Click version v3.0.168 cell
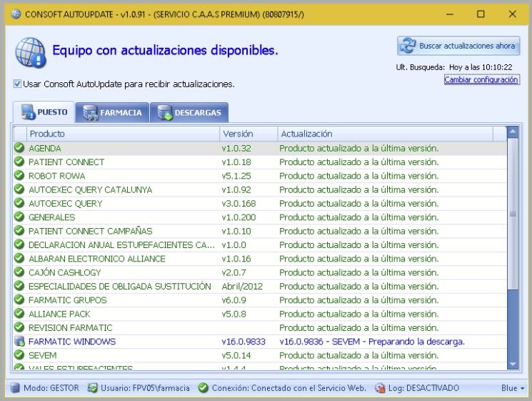This screenshot has height=401, width=532. pos(239,204)
